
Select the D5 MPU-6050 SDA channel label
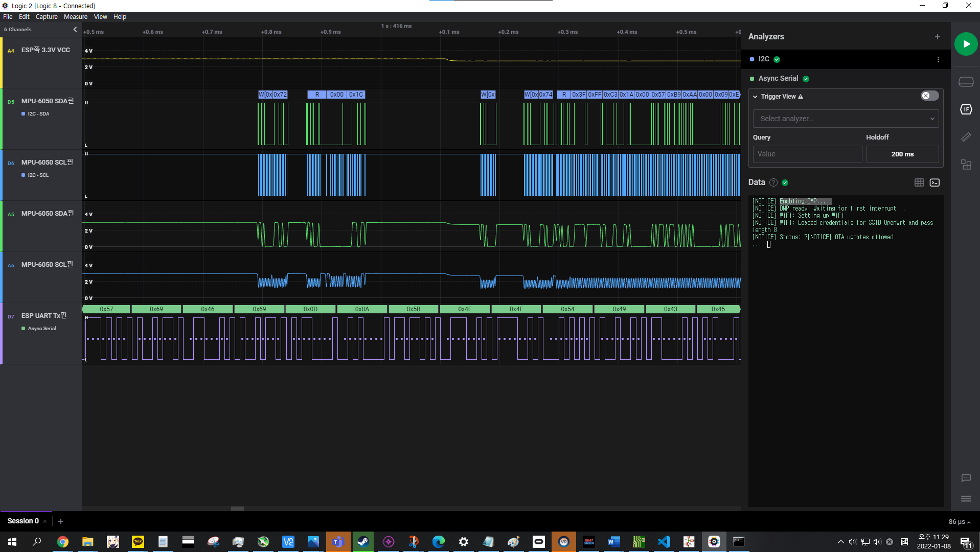pyautogui.click(x=48, y=101)
